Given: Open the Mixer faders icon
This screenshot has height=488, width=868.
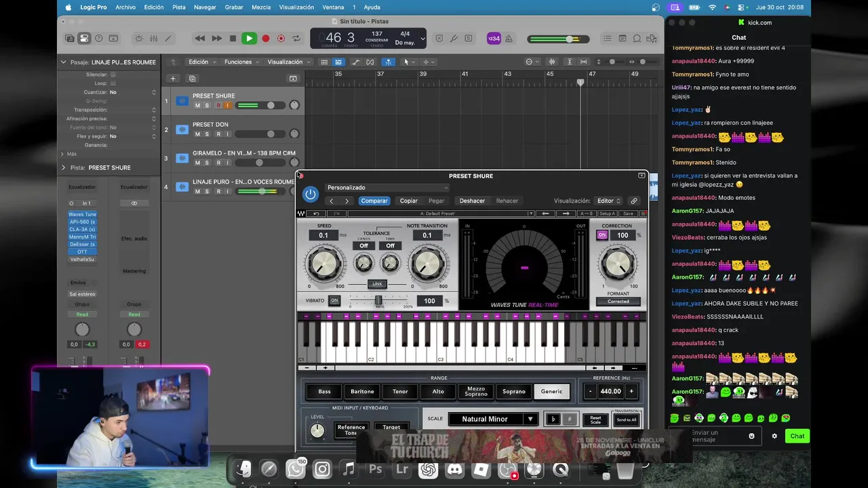Looking at the screenshot, I should (x=154, y=39).
